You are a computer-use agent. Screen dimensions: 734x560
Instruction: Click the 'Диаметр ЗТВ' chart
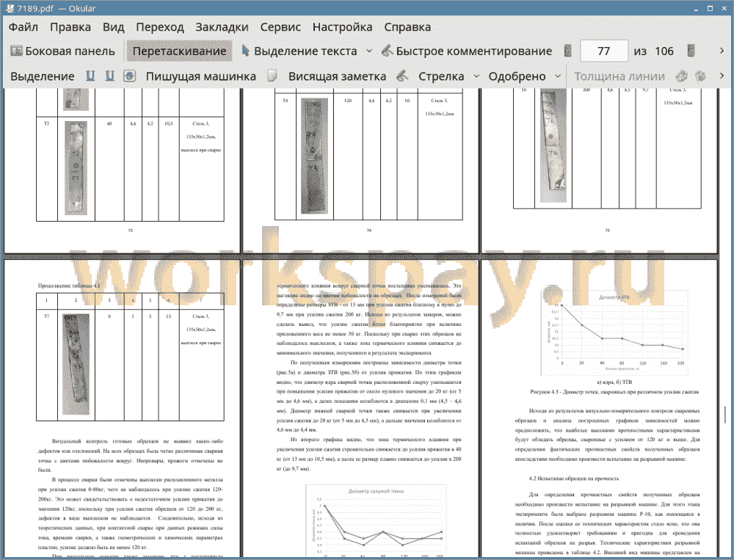tap(614, 333)
